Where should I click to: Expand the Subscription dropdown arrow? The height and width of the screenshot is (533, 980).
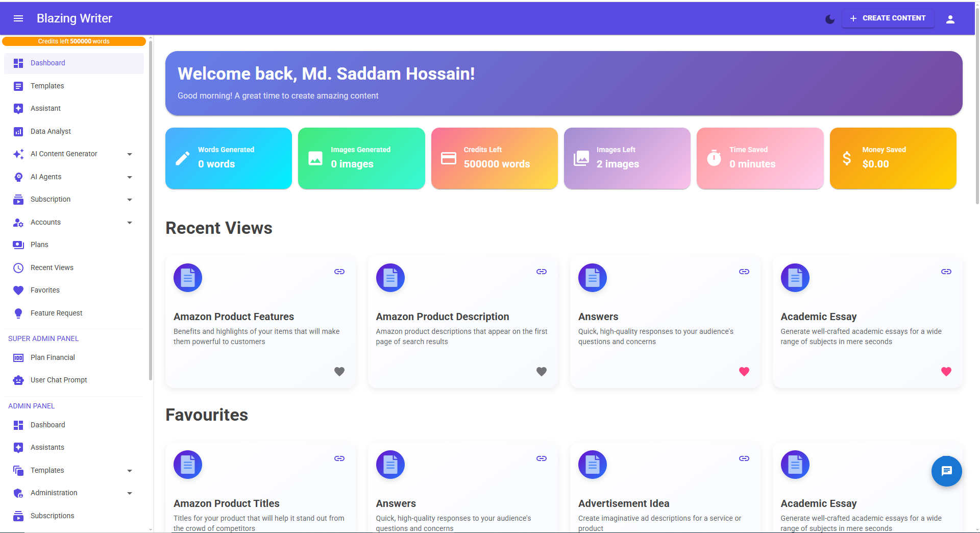130,200
